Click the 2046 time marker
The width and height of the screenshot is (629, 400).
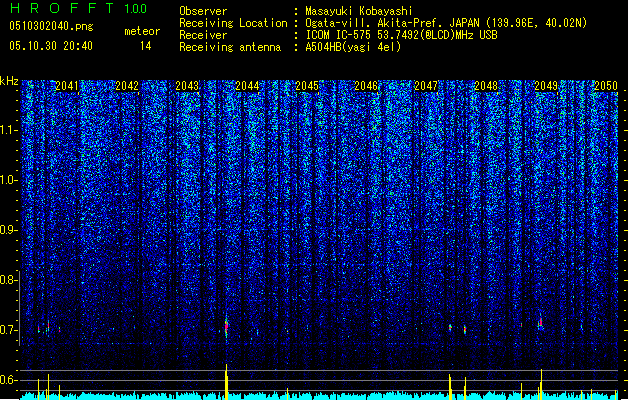pos(366,86)
